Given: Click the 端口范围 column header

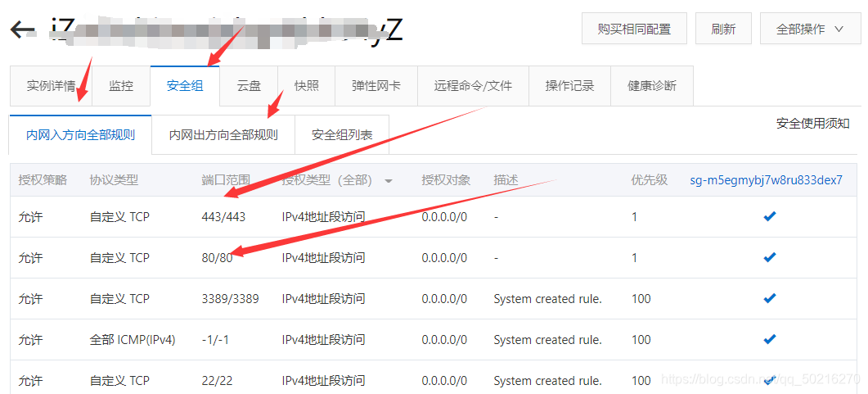Looking at the screenshot, I should (x=226, y=180).
